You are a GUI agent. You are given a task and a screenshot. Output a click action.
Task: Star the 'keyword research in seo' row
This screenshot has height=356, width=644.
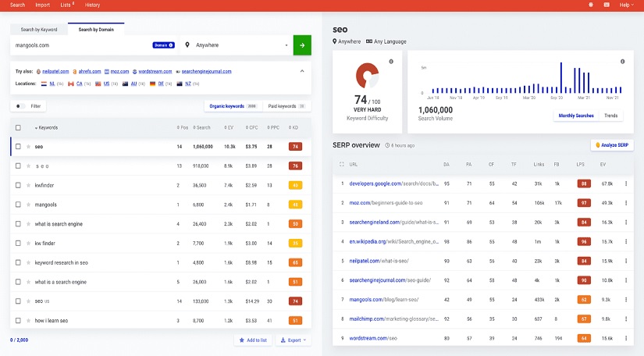point(28,262)
